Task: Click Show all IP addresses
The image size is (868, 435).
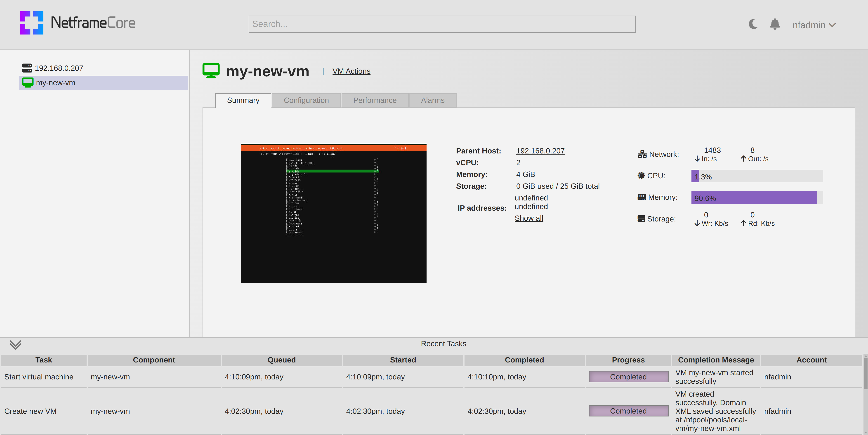Action: coord(529,218)
